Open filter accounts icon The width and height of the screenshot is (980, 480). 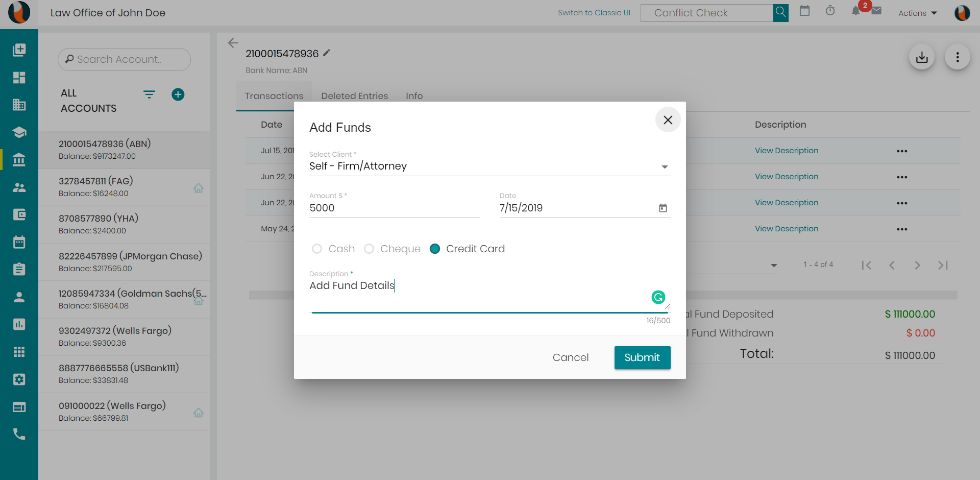tap(149, 94)
